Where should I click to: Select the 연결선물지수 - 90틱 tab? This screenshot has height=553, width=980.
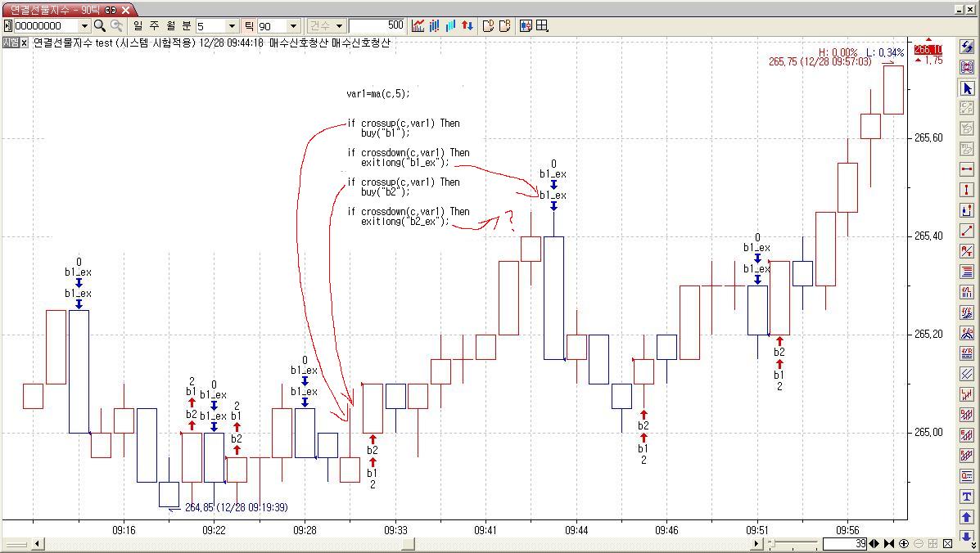pos(53,10)
